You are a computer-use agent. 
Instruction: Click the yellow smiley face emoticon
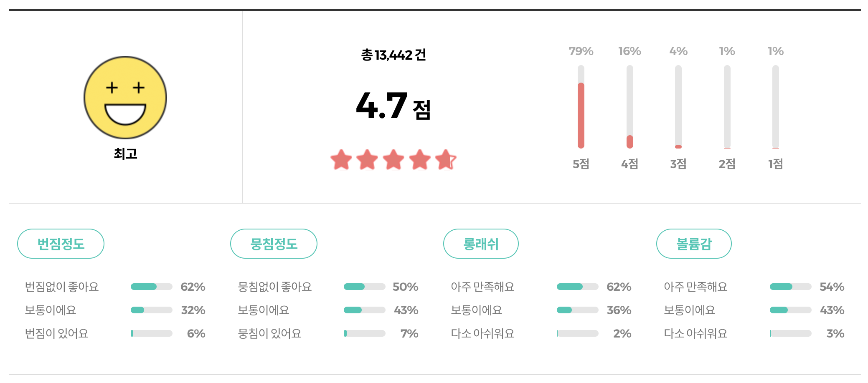125,97
